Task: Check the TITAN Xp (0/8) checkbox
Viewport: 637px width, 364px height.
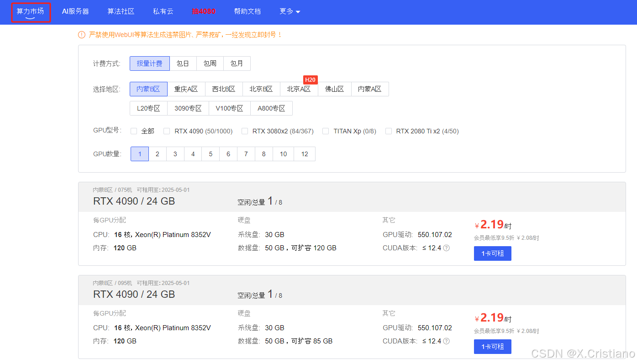Action: pyautogui.click(x=326, y=131)
